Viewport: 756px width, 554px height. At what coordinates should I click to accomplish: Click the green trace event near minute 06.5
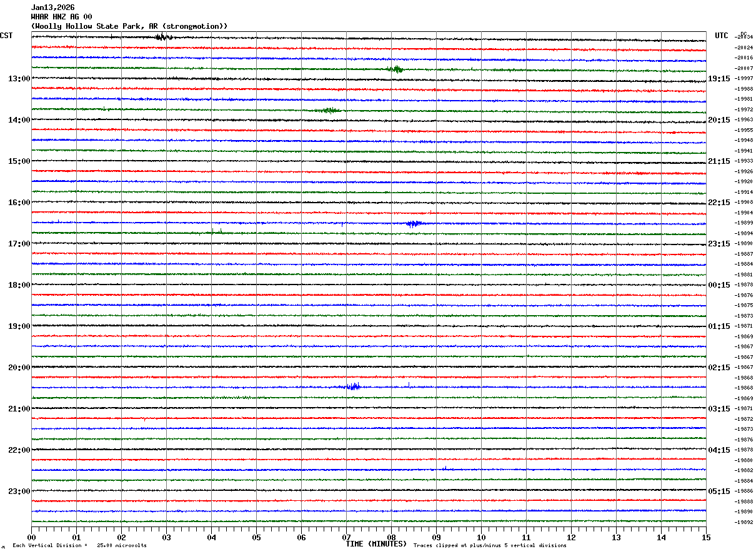point(327,110)
